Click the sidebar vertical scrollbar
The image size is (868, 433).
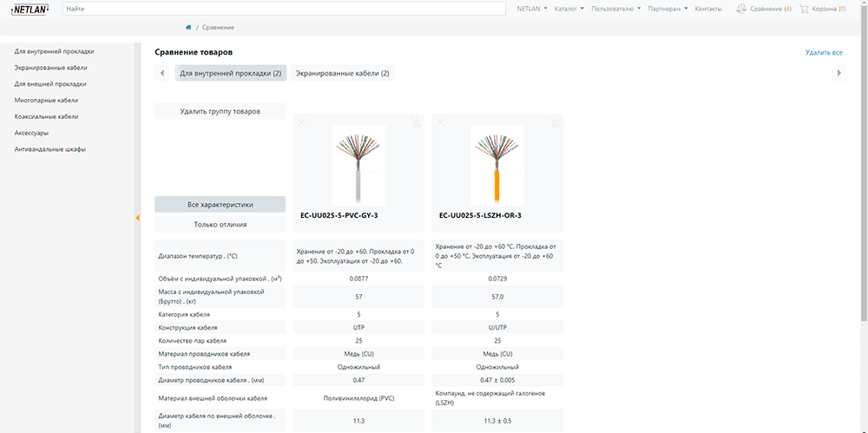point(138,237)
